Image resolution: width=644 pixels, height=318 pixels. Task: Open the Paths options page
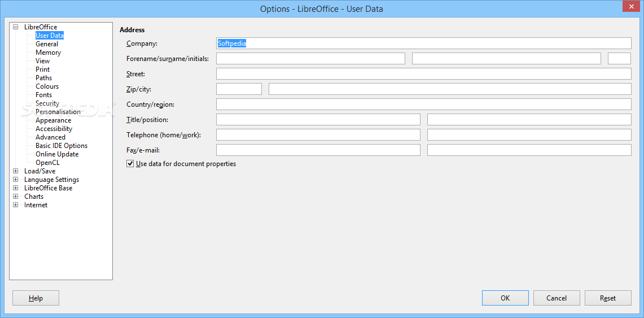tap(43, 77)
